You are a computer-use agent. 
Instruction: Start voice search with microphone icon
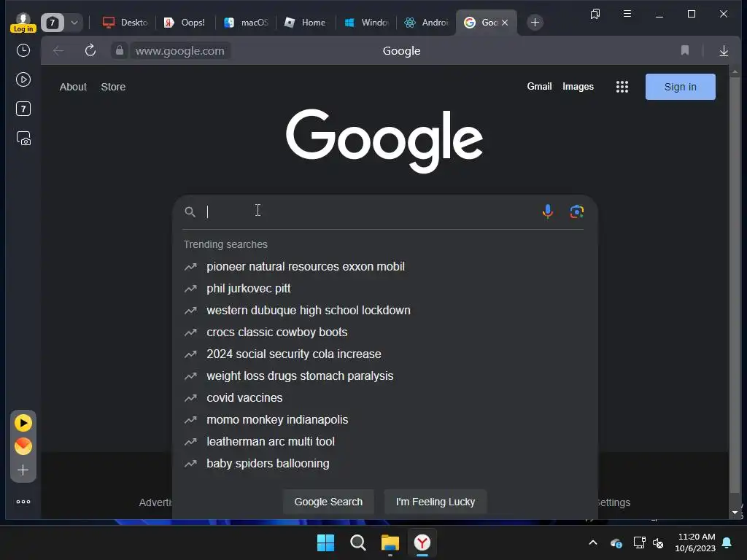pos(548,211)
